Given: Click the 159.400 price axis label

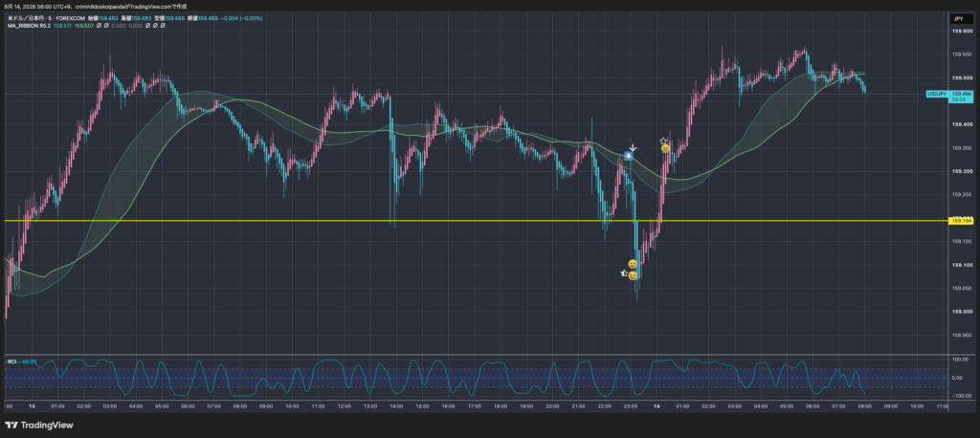Looking at the screenshot, I should (x=963, y=124).
